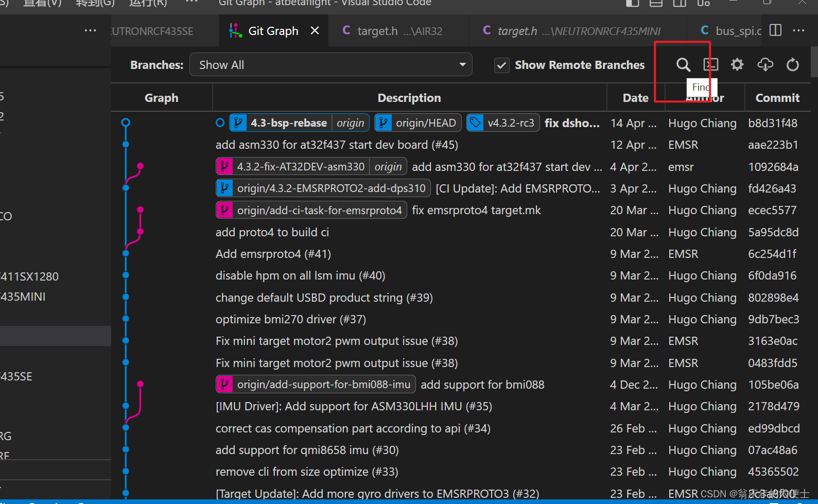818x504 pixels.
Task: Select commit 'Add emsrproto4 (#41)'
Action: [273, 254]
